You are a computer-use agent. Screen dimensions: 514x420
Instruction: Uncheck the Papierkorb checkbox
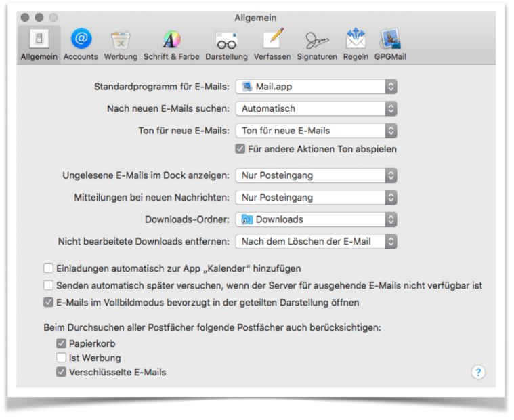pyautogui.click(x=61, y=343)
